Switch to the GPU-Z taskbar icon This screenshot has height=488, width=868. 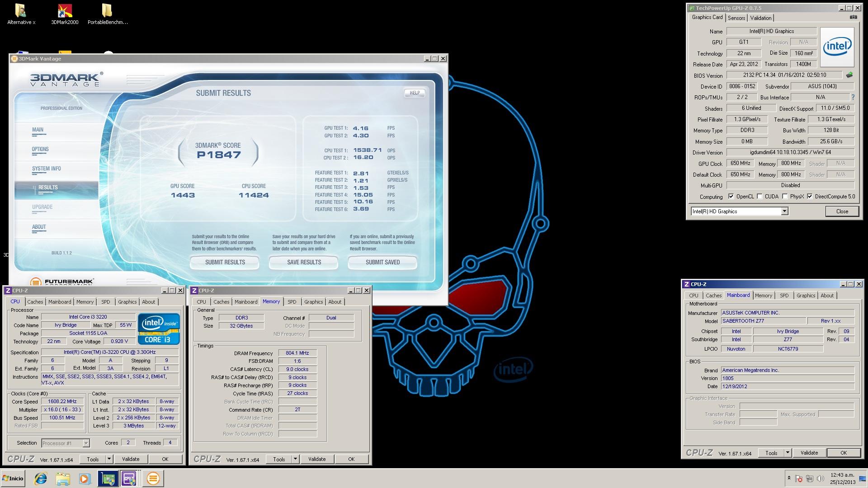pos(108,479)
